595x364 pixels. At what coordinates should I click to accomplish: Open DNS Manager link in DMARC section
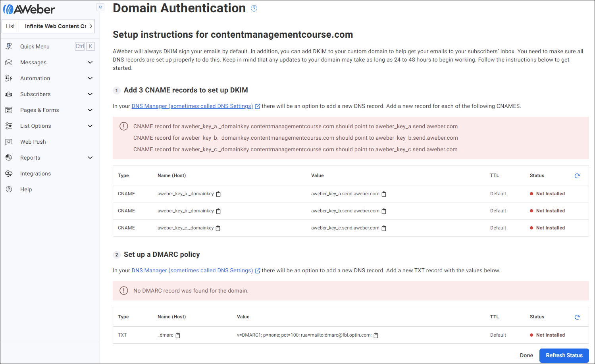[192, 270]
